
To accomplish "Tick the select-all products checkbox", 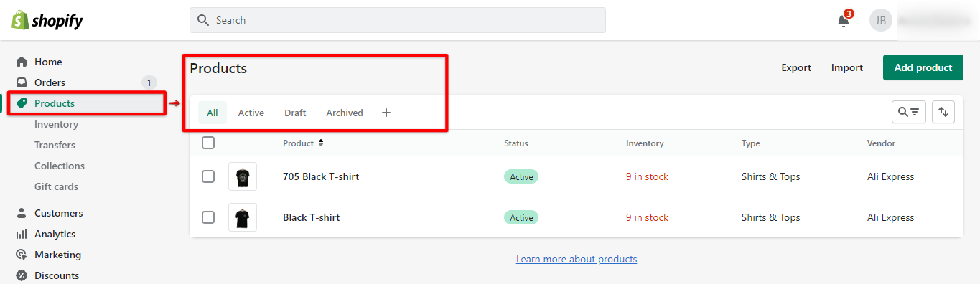I will click(x=208, y=143).
